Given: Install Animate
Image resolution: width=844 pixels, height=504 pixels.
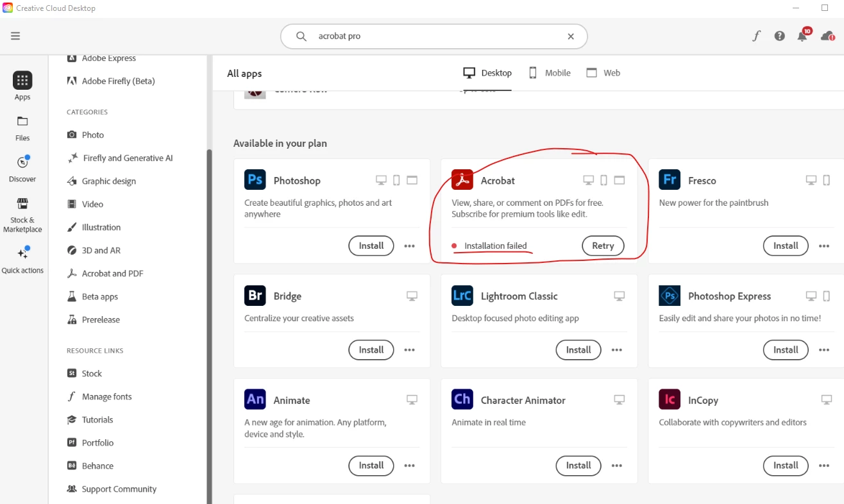Looking at the screenshot, I should tap(371, 465).
